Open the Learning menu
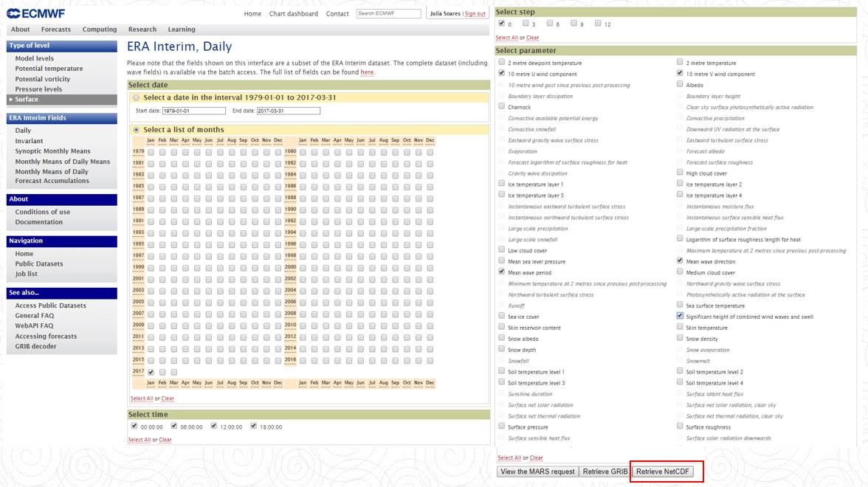 182,30
